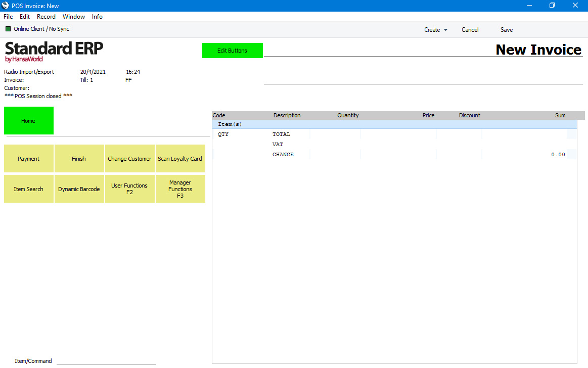
Task: Click the date 20/4/2021
Action: coord(93,72)
